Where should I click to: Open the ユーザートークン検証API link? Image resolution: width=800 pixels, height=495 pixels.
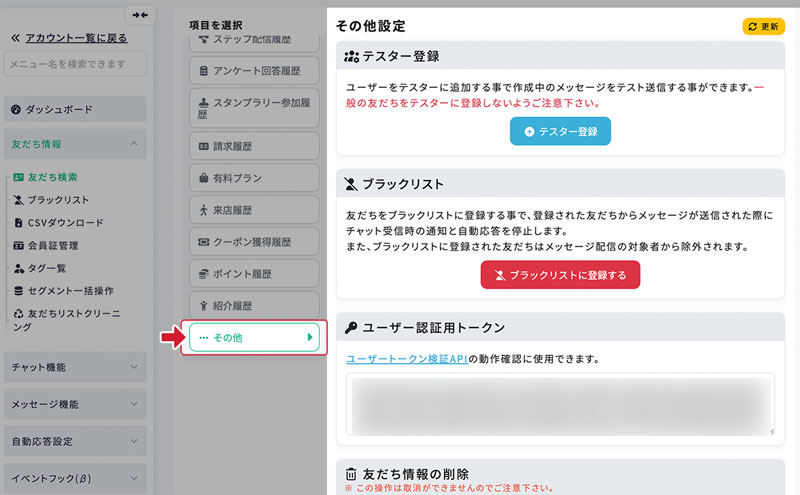[x=406, y=358]
